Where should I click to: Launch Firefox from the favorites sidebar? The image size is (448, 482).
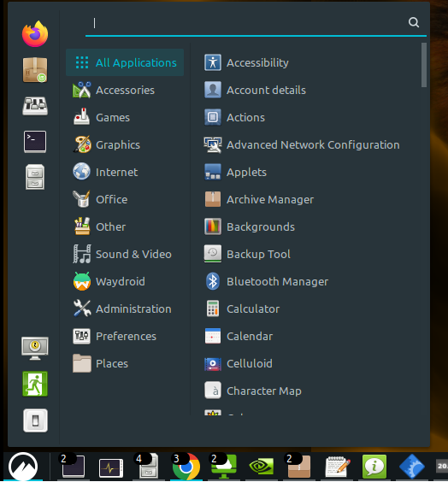click(x=35, y=34)
